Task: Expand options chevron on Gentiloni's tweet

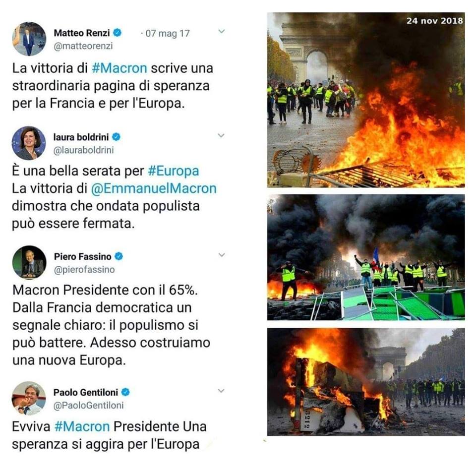Action: point(221,391)
